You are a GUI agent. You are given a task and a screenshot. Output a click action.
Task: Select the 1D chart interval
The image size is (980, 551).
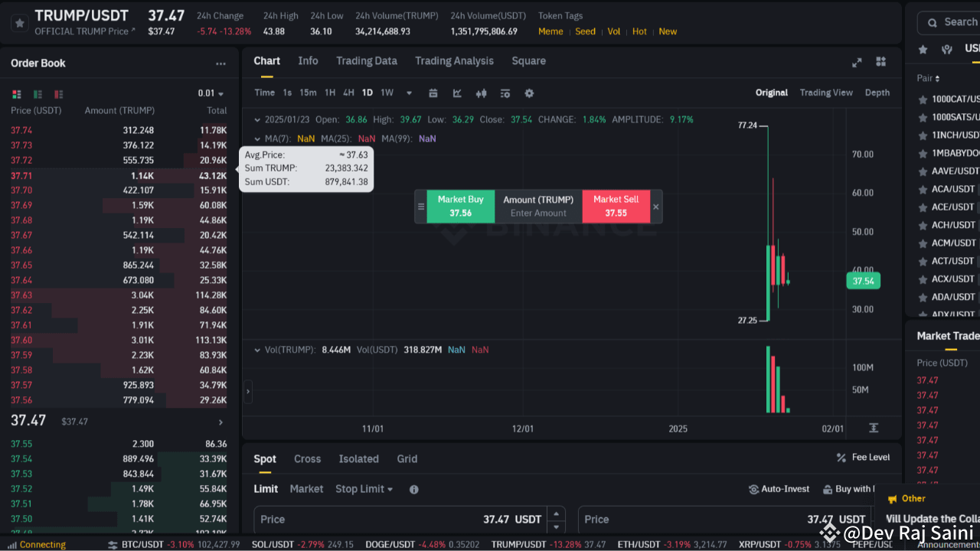click(367, 93)
